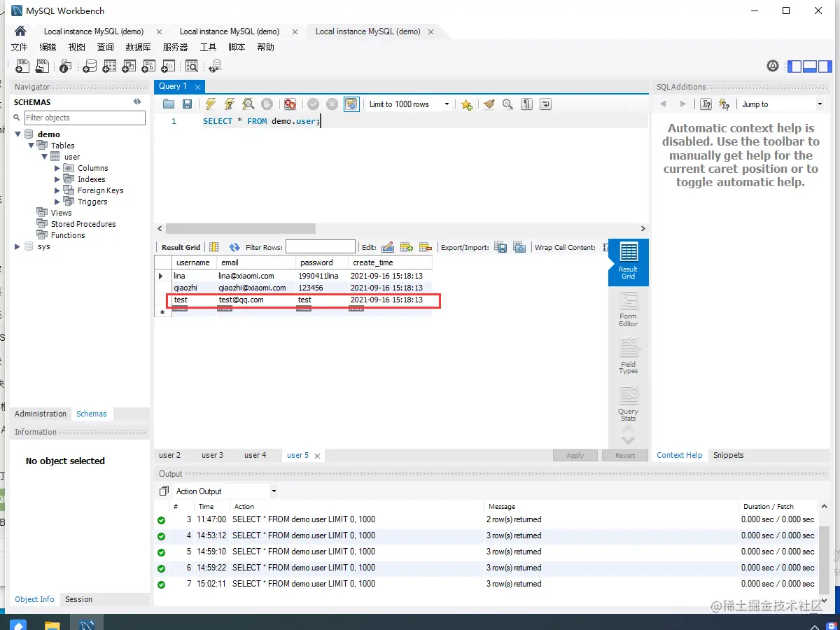Image resolution: width=840 pixels, height=630 pixels.
Task: Collapse the demo schema node
Action: [x=17, y=134]
